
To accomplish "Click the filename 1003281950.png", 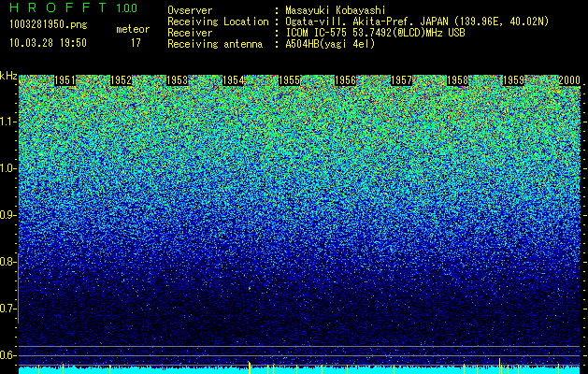I will pyautogui.click(x=49, y=24).
